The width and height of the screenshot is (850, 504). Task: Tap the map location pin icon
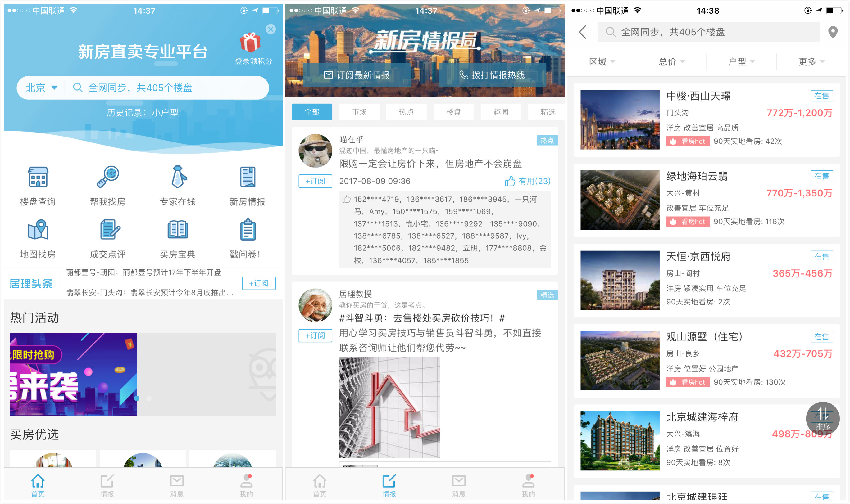[833, 32]
